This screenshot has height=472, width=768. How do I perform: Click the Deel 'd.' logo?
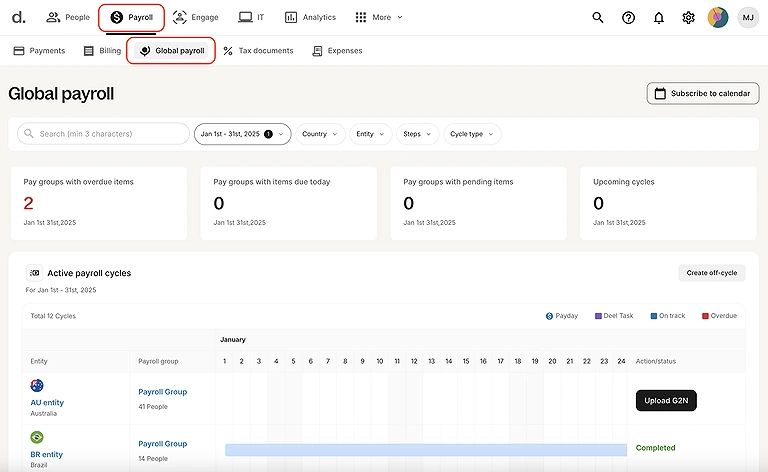point(19,18)
